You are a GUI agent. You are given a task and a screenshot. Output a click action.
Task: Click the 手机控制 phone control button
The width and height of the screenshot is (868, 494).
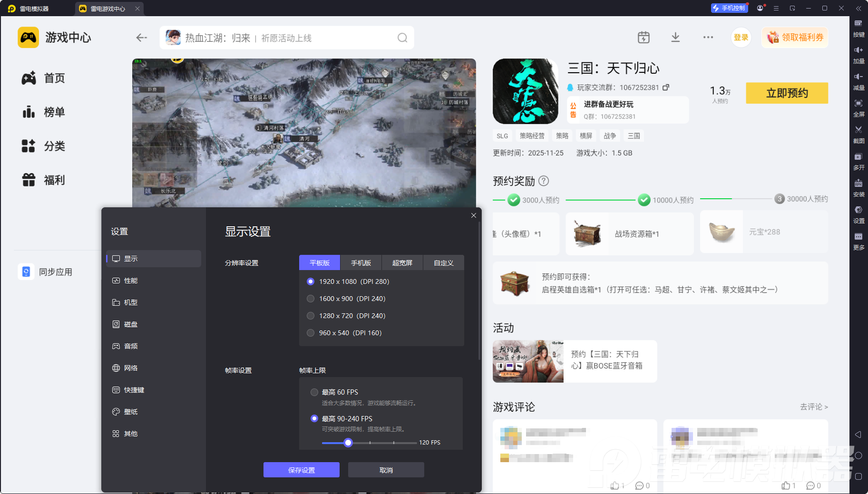(x=729, y=8)
